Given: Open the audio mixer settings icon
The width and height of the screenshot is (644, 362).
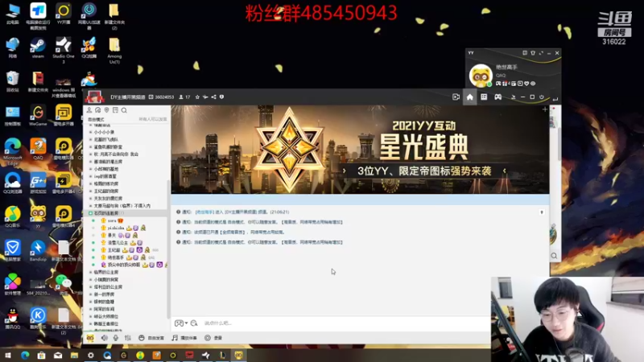Looking at the screenshot, I should point(128,338).
